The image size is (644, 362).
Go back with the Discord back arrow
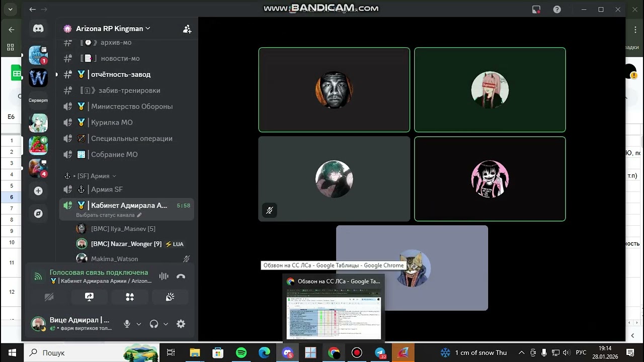pos(32,9)
